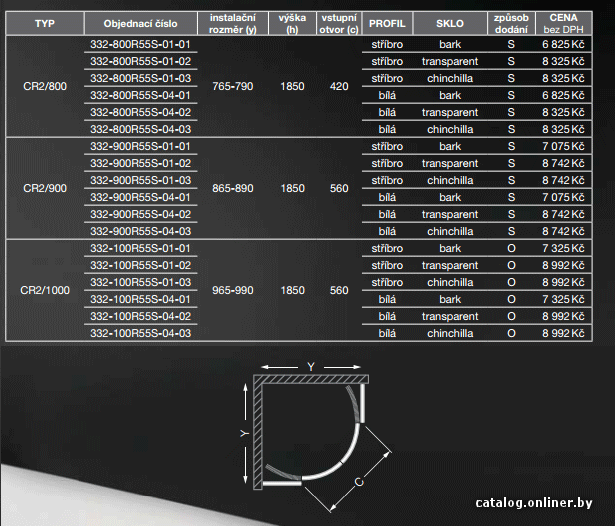Select order number 332-900R55S-04-01

[x=140, y=197]
